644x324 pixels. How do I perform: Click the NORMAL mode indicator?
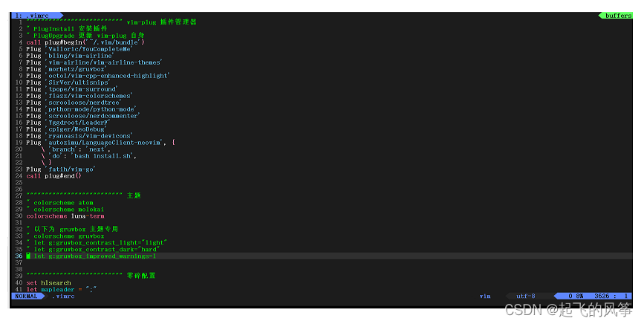pos(27,296)
